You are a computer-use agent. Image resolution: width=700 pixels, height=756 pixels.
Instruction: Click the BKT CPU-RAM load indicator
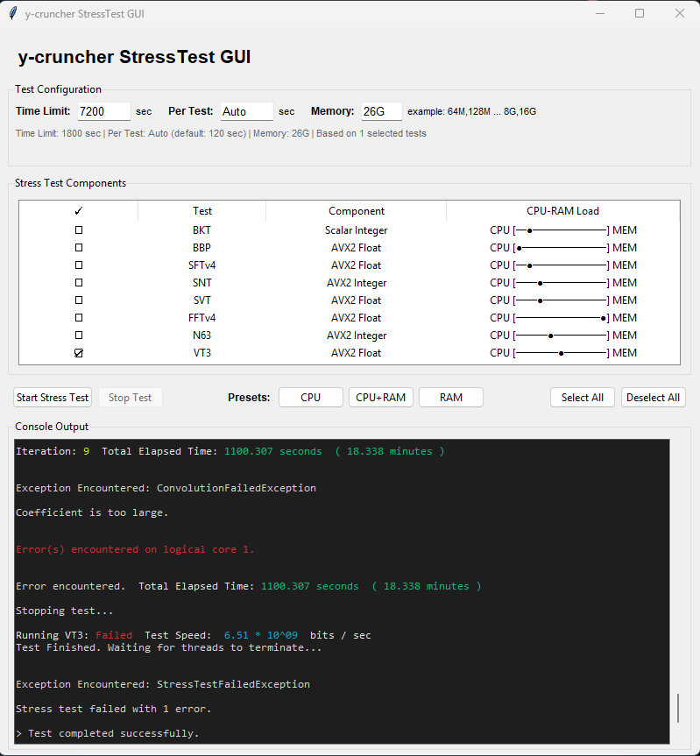coord(563,230)
